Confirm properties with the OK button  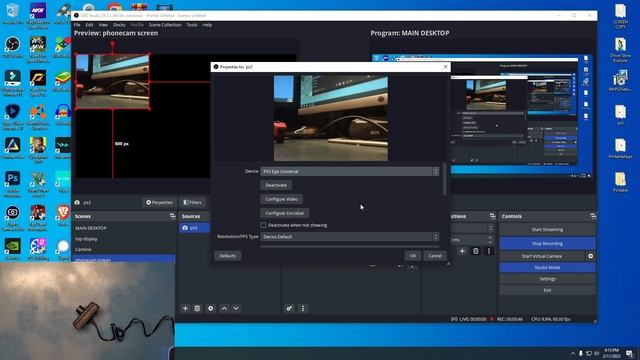point(413,256)
